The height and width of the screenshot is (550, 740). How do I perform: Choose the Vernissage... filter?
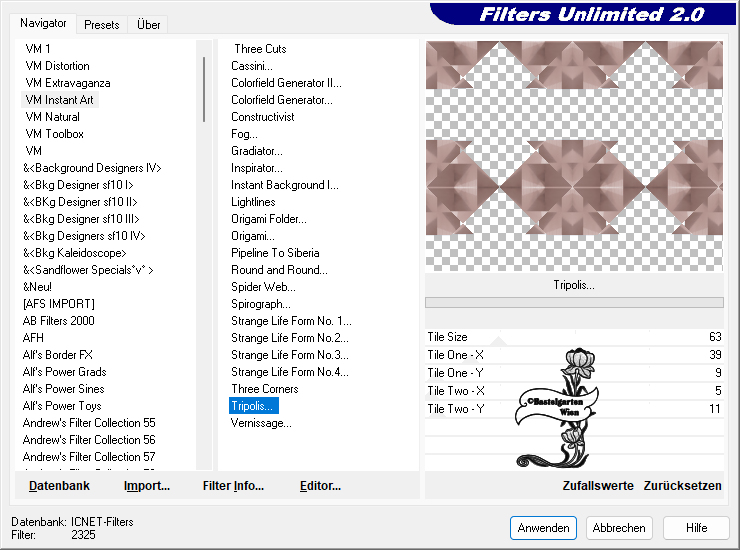click(x=261, y=423)
